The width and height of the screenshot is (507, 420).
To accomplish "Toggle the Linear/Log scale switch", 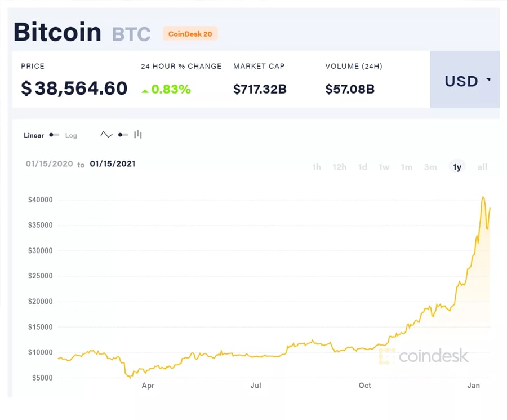I will 54,135.
